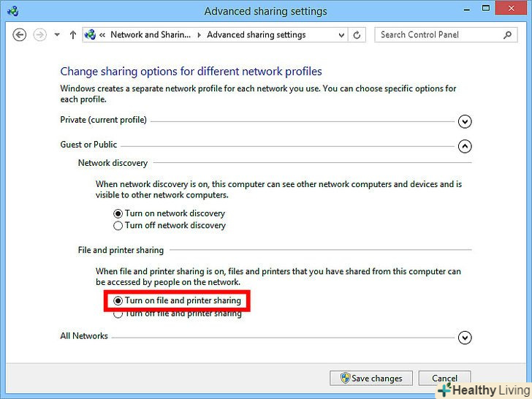This screenshot has height=399, width=532.
Task: Refresh the Advanced sharing settings page
Action: point(357,34)
